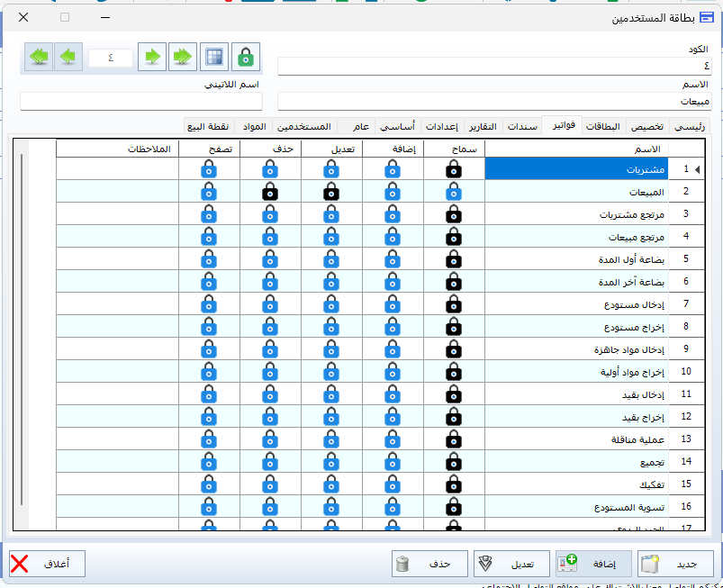The width and height of the screenshot is (723, 588).
Task: Toggle تعديل permission lock for المبيعات row
Action: pos(330,191)
